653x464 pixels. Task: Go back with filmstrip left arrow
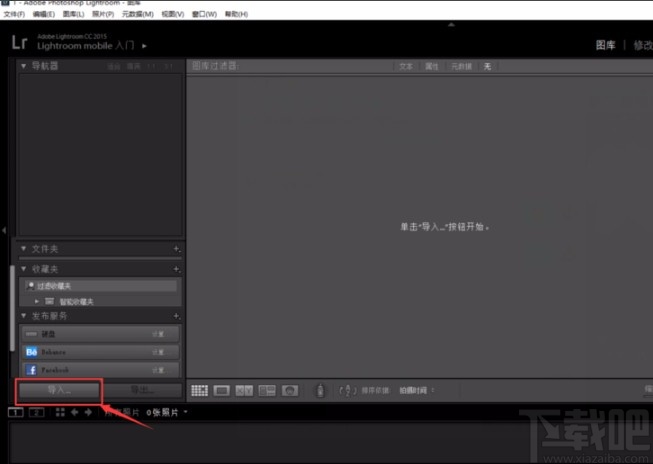[75, 412]
